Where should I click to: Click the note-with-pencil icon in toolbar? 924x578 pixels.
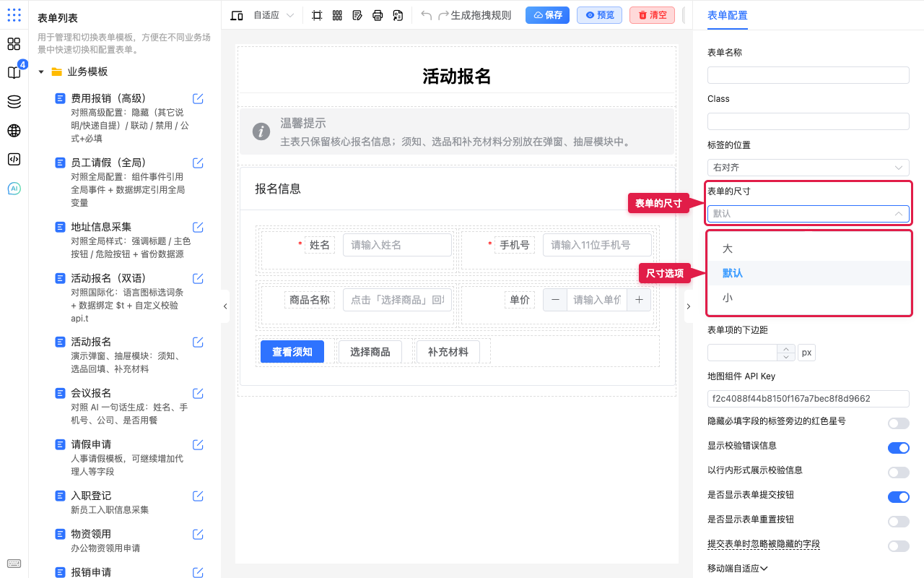click(x=357, y=15)
